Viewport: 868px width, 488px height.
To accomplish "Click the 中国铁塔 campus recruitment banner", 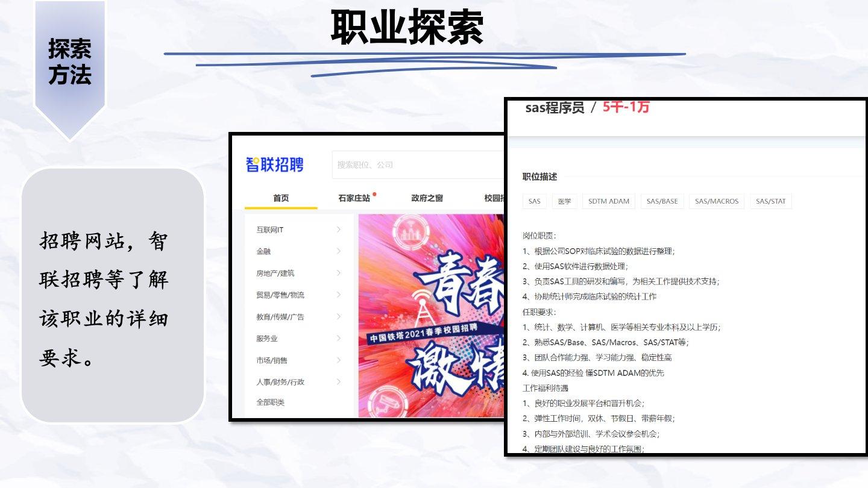I will click(431, 316).
